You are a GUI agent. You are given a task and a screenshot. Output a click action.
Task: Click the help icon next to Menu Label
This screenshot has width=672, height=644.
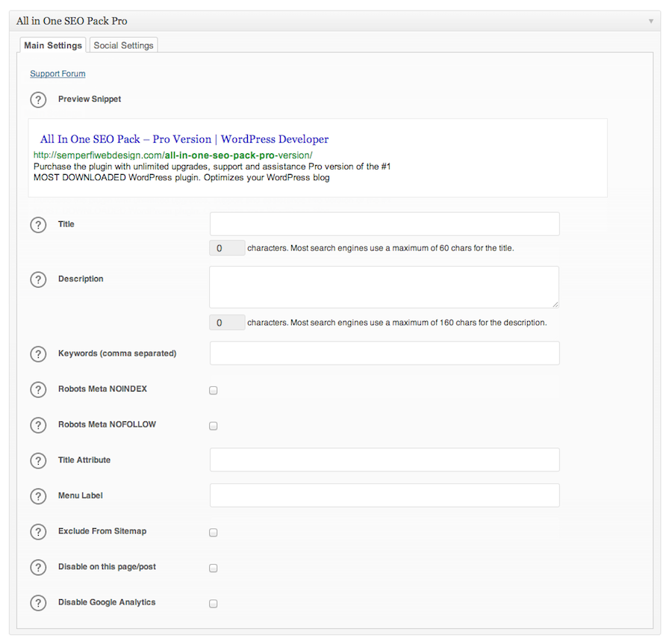(x=38, y=496)
